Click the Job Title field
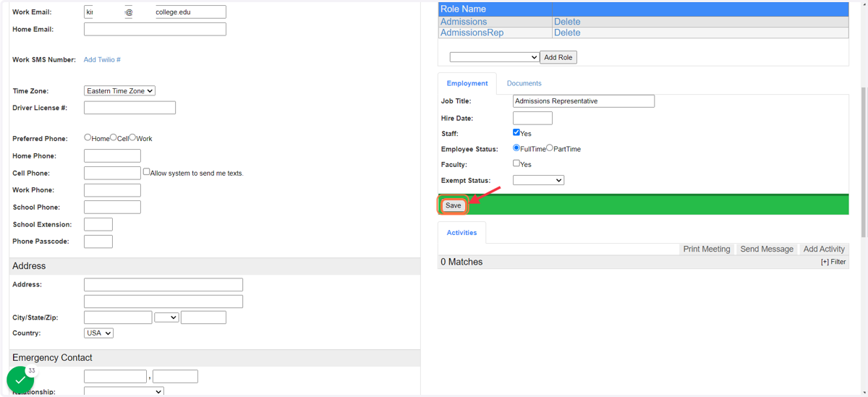Screen dimensions: 868x397 pyautogui.click(x=584, y=101)
